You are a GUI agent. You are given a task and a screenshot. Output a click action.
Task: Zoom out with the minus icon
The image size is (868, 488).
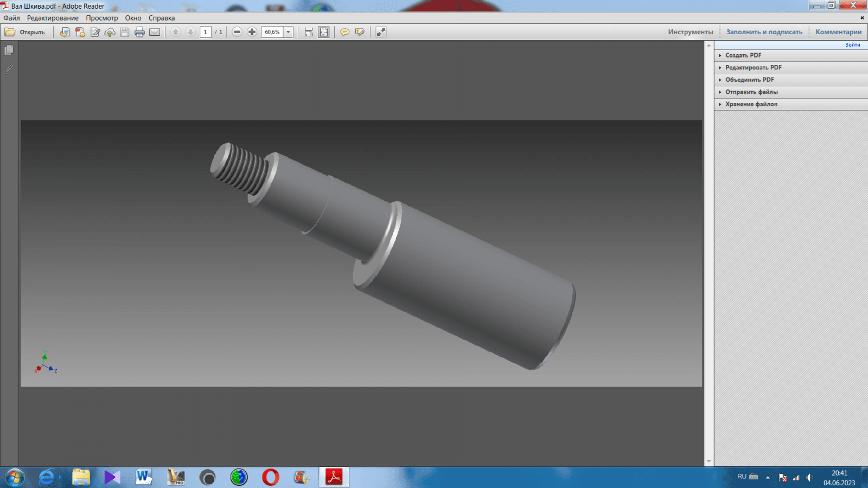pyautogui.click(x=237, y=32)
